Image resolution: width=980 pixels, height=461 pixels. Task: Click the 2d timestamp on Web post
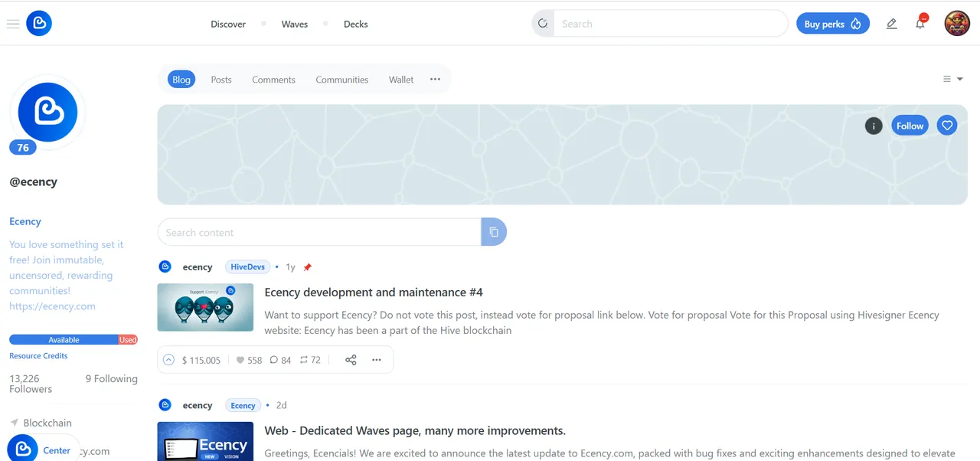[x=281, y=405]
